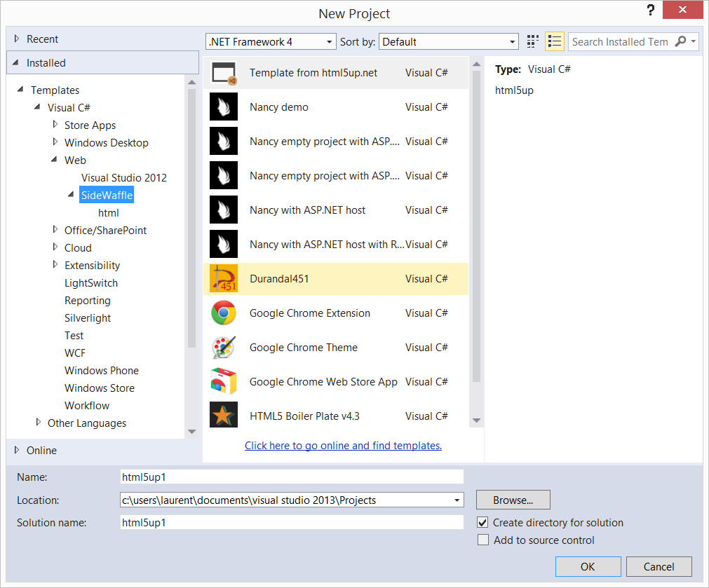Collapse the SideWaffle node arrow
Image resolution: width=709 pixels, height=588 pixels.
pyautogui.click(x=71, y=195)
